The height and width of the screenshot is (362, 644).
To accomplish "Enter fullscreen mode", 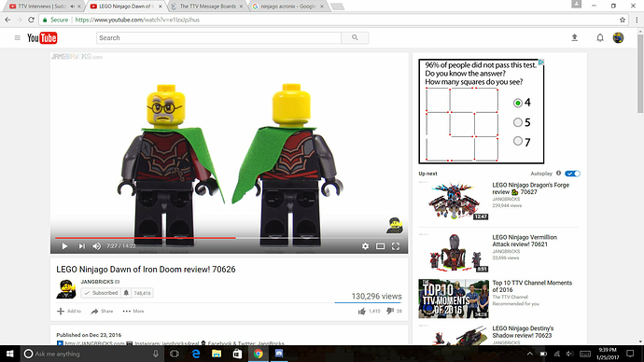I will (396, 246).
